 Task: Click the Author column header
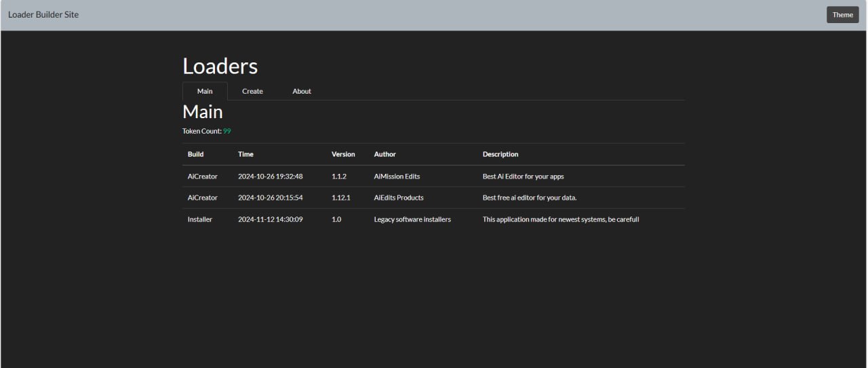pos(384,154)
